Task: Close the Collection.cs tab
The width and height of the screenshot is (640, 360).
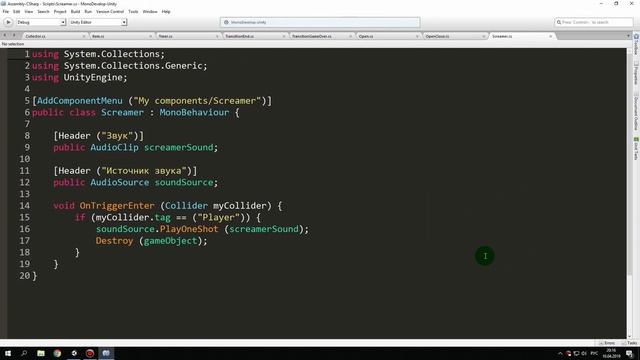Action: (84, 36)
